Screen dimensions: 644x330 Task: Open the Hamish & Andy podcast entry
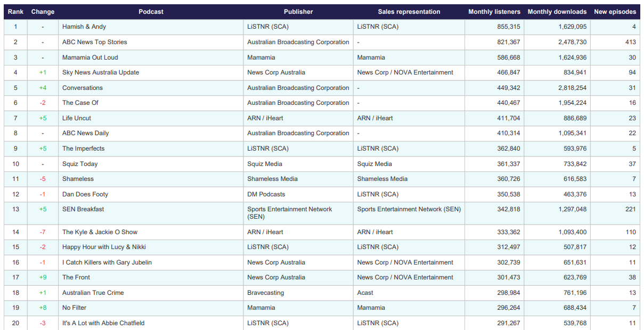(x=84, y=27)
